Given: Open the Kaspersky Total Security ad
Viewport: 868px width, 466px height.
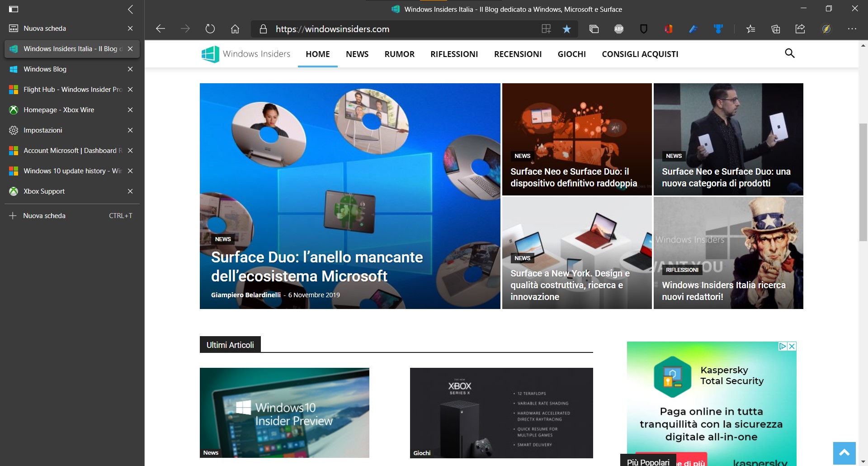Looking at the screenshot, I should 712,404.
